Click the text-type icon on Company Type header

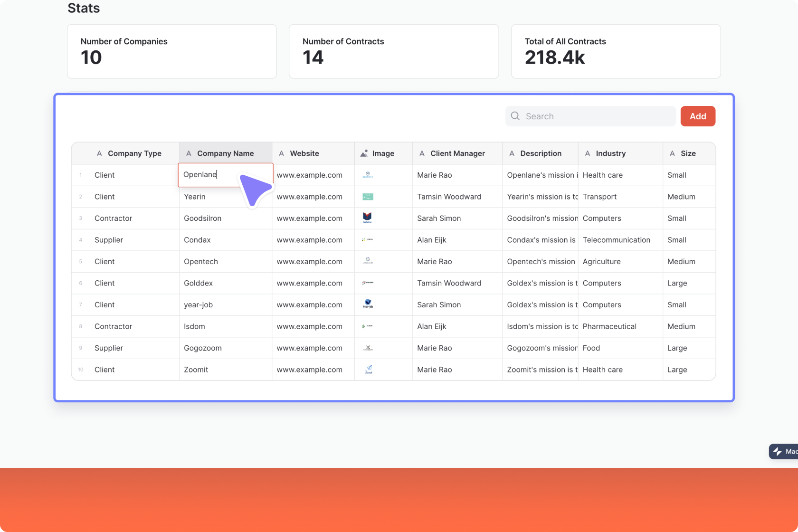coord(99,153)
